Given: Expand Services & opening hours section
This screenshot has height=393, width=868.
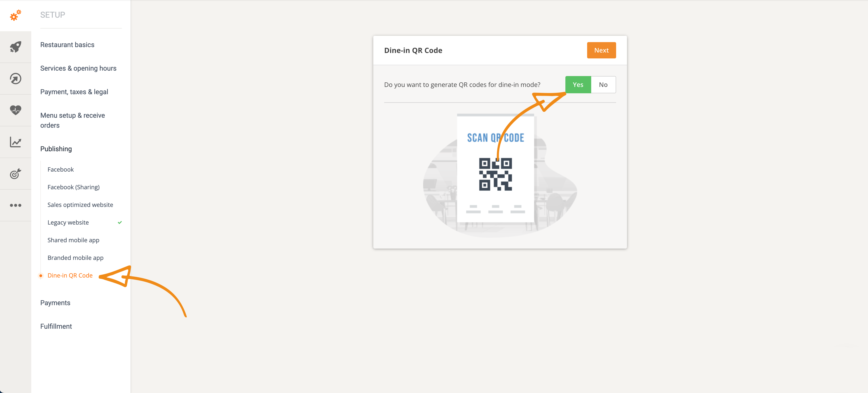Looking at the screenshot, I should [x=78, y=68].
